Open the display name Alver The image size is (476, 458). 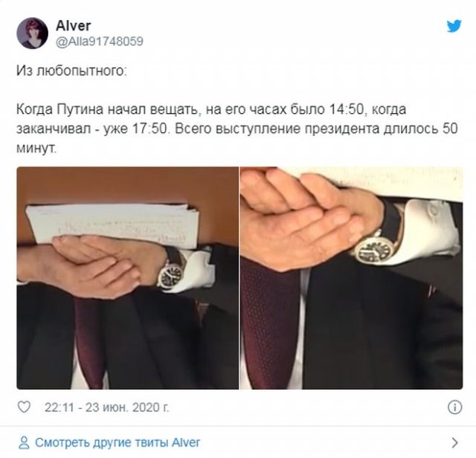pyautogui.click(x=73, y=26)
